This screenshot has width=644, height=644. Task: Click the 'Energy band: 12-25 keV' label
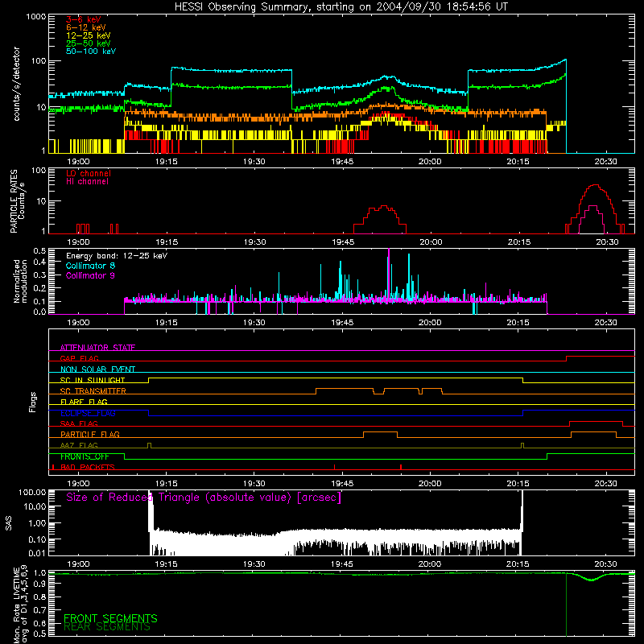tap(117, 256)
